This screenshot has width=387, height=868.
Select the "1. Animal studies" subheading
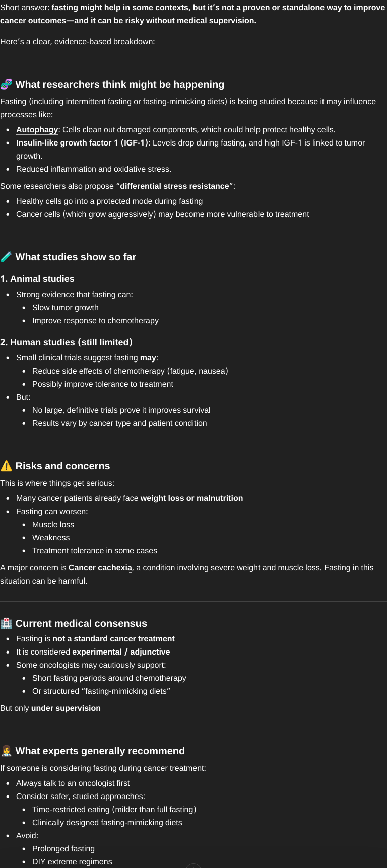coord(37,279)
